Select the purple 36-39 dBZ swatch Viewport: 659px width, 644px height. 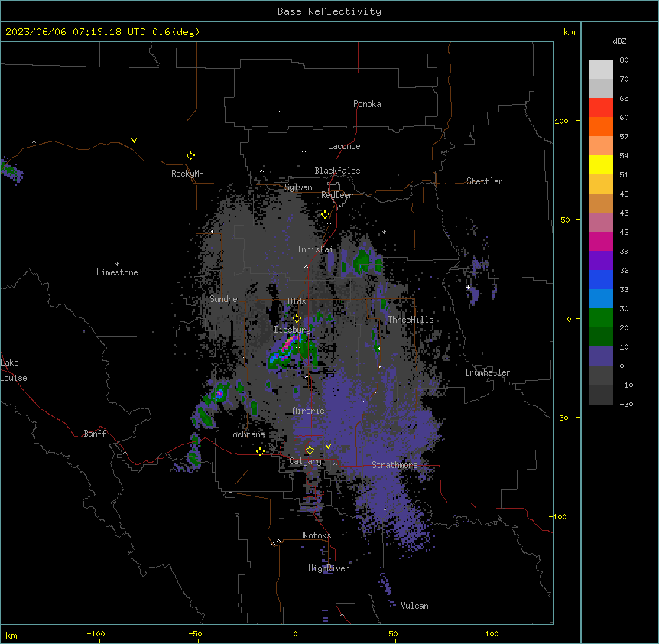pos(601,261)
